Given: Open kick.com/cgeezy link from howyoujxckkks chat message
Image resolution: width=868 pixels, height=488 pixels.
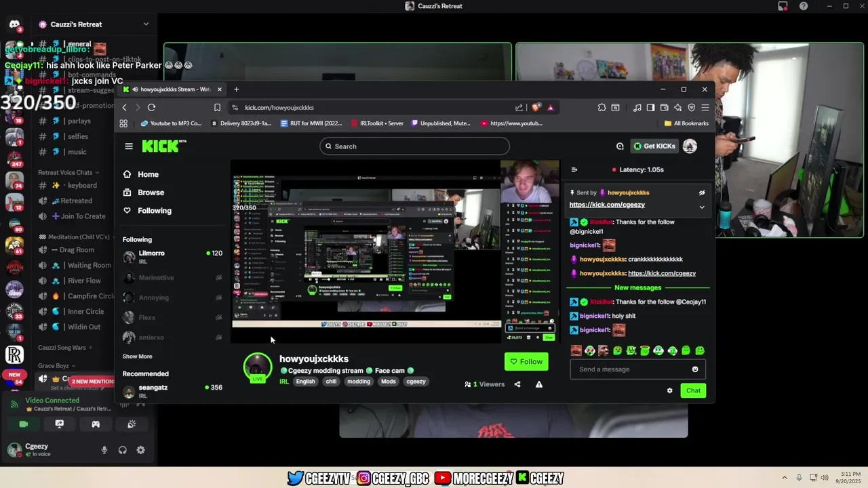Looking at the screenshot, I should click(662, 273).
